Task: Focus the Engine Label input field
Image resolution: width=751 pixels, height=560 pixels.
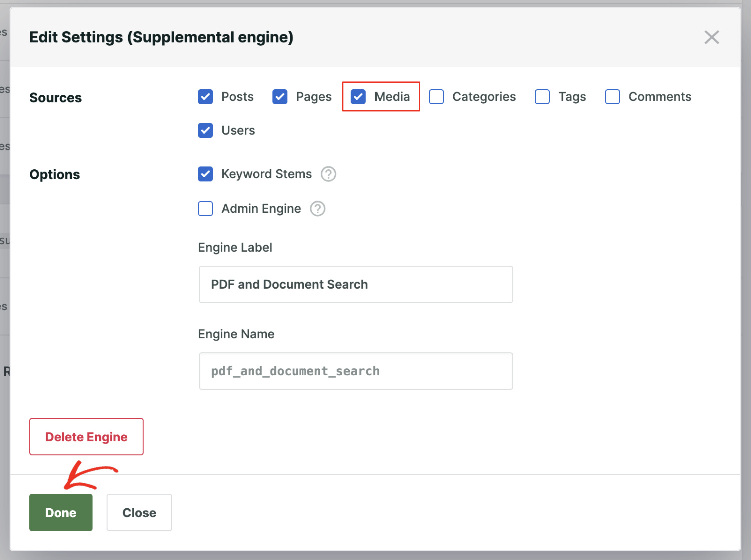Action: coord(355,284)
